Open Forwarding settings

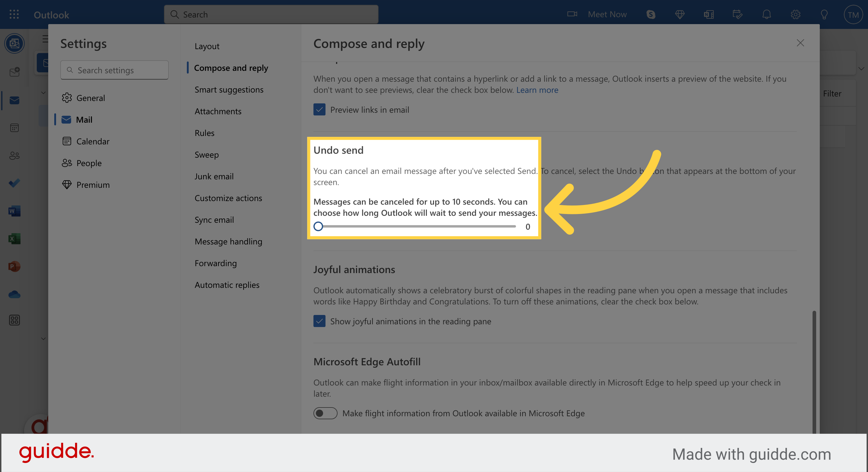coord(216,263)
